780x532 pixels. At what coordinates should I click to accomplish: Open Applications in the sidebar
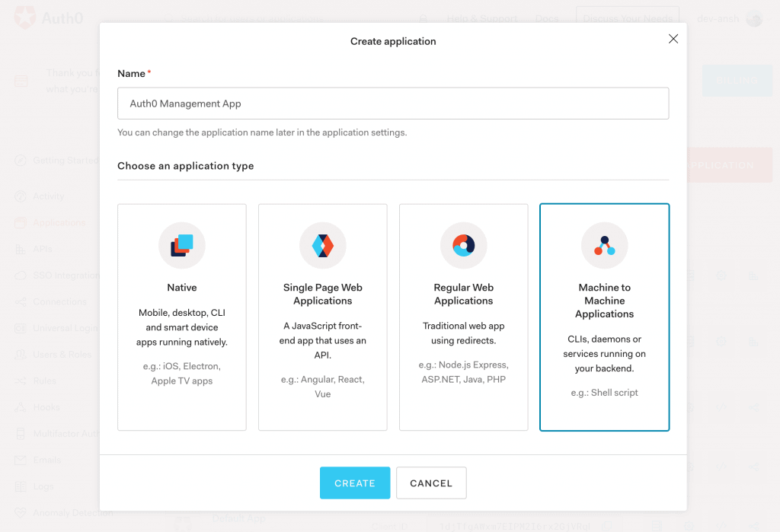59,223
